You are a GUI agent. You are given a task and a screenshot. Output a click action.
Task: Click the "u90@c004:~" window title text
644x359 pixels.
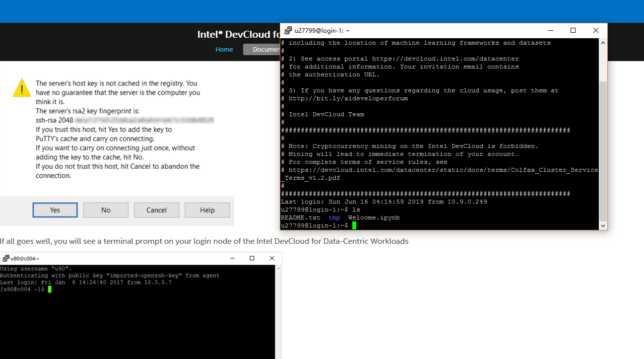coord(25,258)
